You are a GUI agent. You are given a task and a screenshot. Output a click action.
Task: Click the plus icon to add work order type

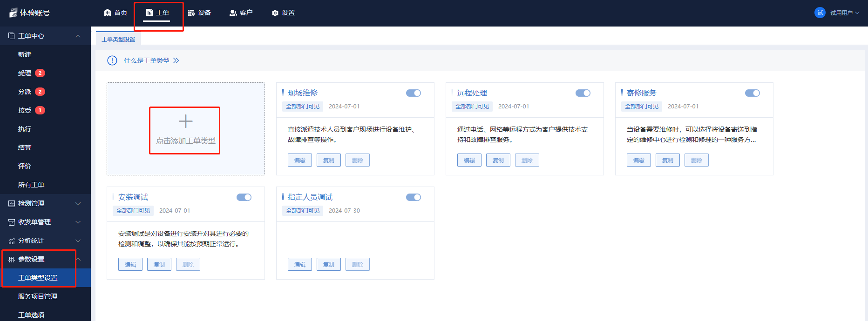point(186,121)
